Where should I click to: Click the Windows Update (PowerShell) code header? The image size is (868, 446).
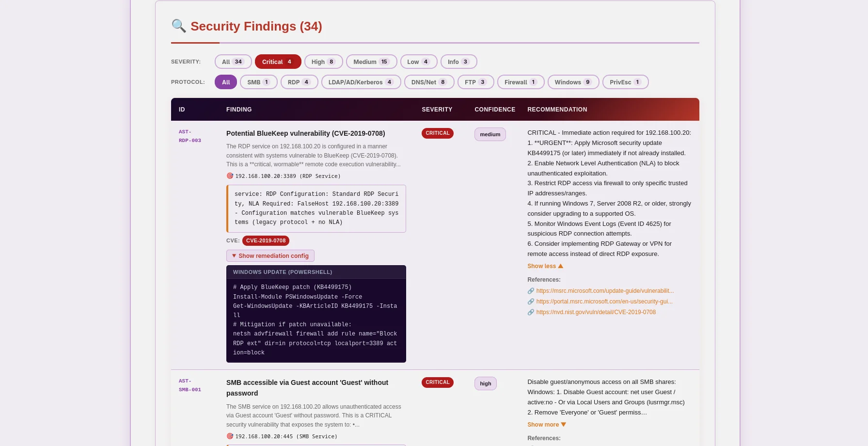(316, 272)
